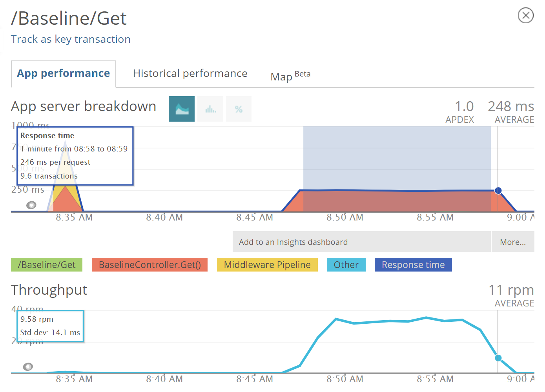Image resolution: width=545 pixels, height=392 pixels.
Task: Switch to the percentile chart view icon
Action: pos(239,109)
